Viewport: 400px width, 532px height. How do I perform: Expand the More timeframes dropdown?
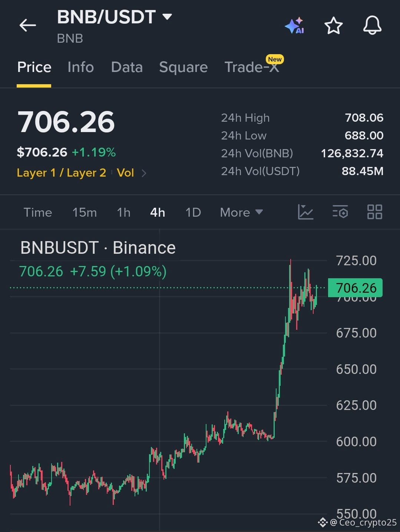tap(241, 213)
